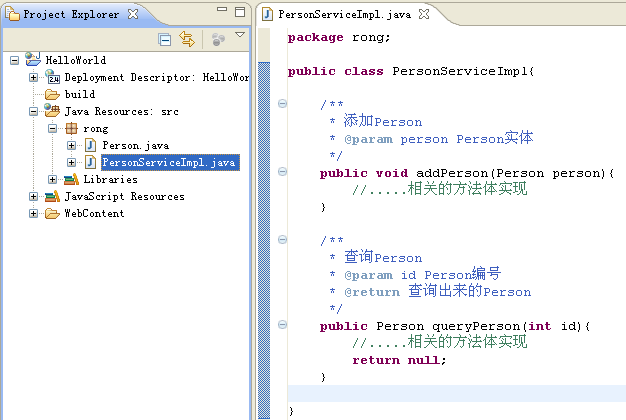Select the build folder
626x420 pixels.
click(x=80, y=94)
